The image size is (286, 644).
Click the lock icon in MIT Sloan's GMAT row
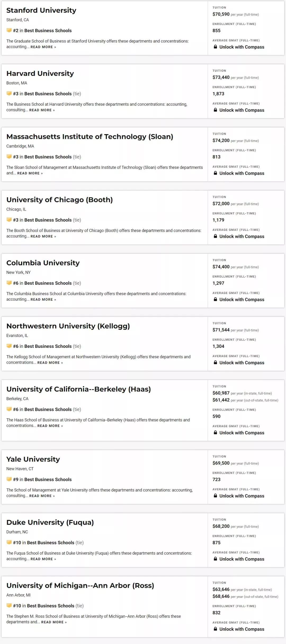pos(216,173)
